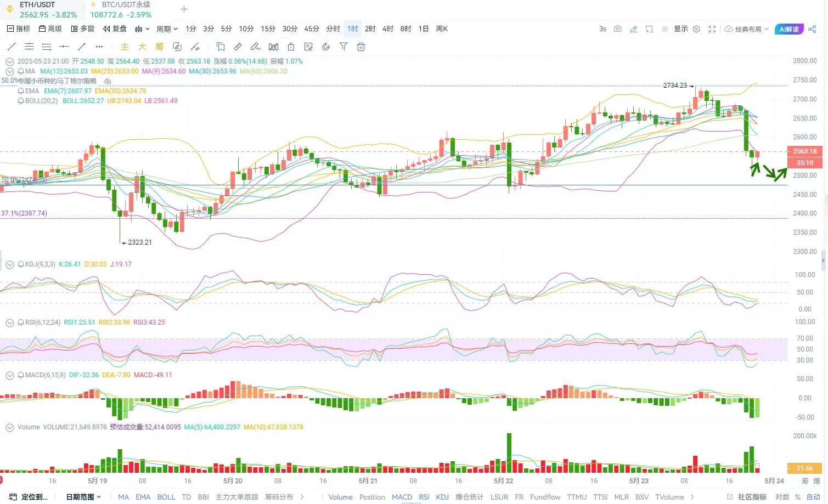Lock the chart drawings
Image resolution: width=828 pixels, height=504 pixels.
pos(291,47)
